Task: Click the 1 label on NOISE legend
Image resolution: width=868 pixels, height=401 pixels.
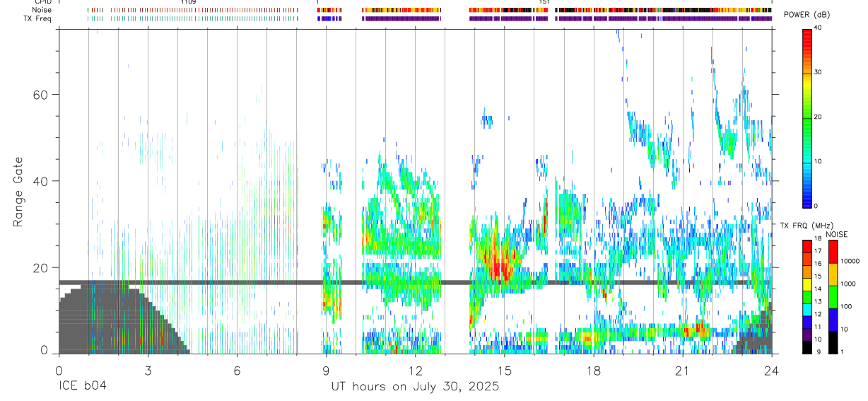Action: coord(842,351)
